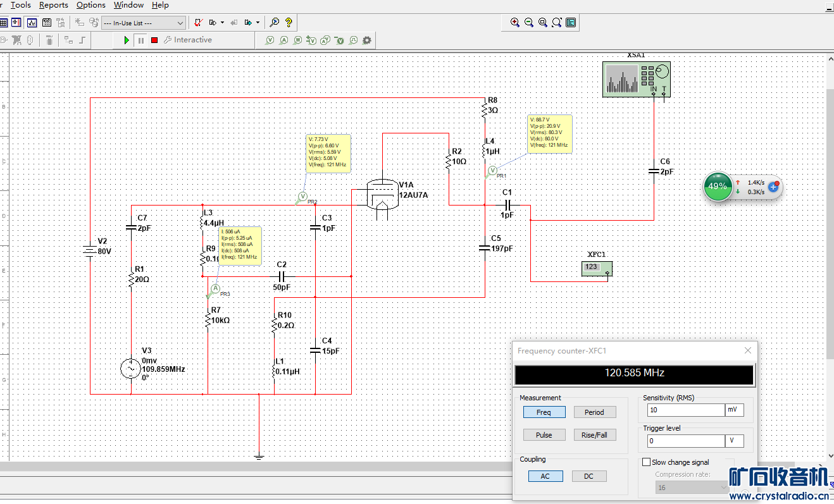Click the yellow Help question mark icon
This screenshot has height=504, width=834.
[289, 22]
